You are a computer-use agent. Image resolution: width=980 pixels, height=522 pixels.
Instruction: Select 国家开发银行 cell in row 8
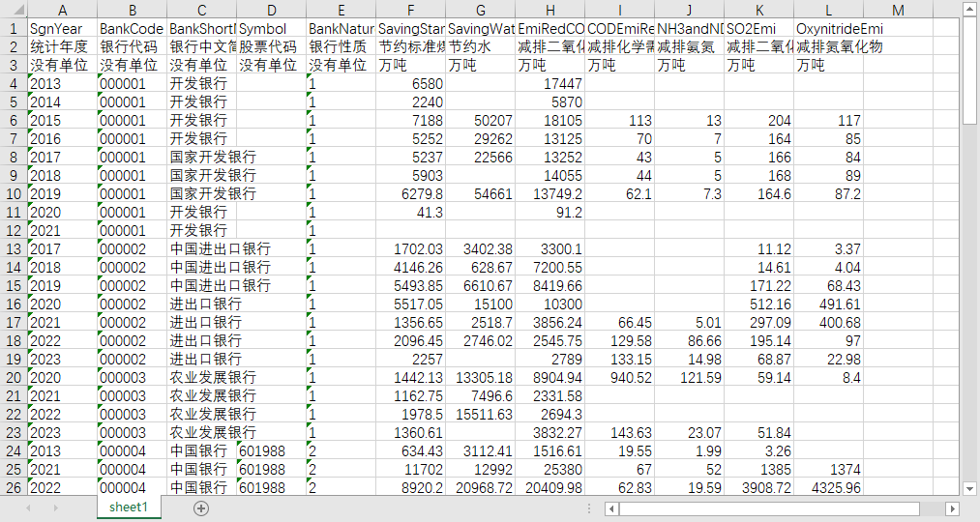coord(202,158)
